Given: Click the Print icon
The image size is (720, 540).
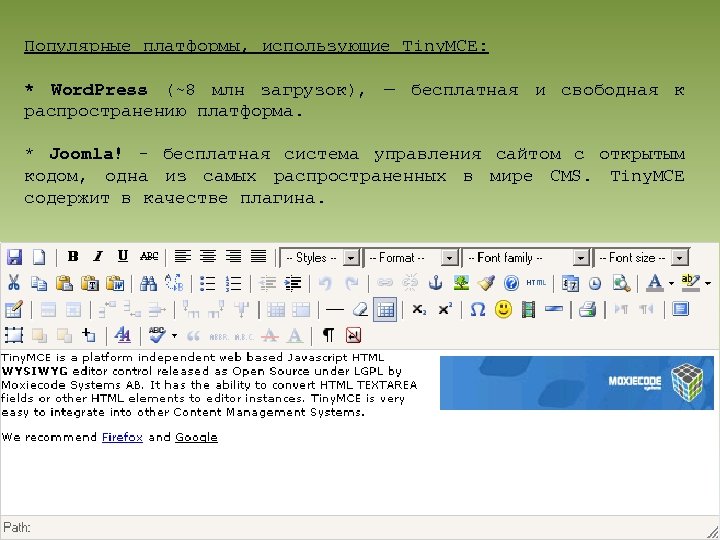Looking at the screenshot, I should (587, 309).
